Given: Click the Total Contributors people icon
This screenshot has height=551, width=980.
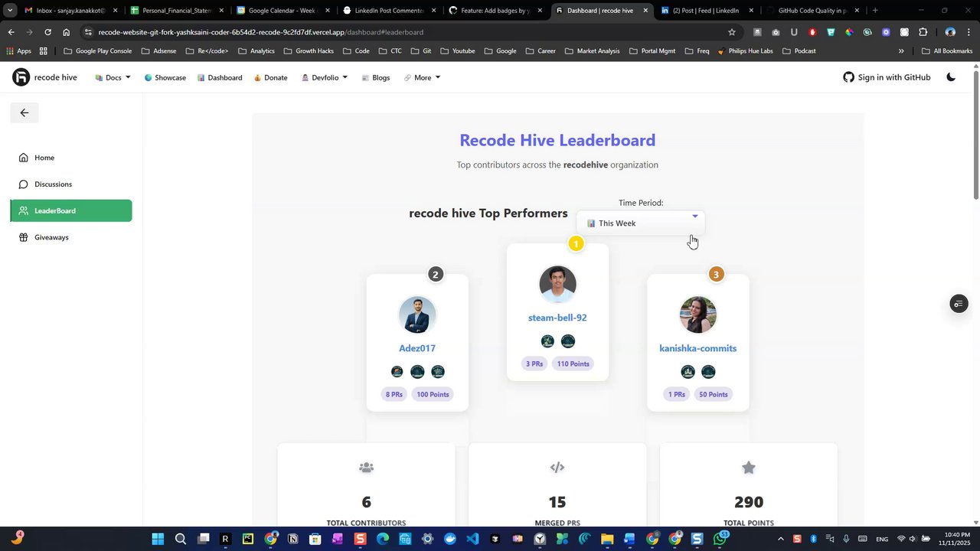Looking at the screenshot, I should pos(366,468).
